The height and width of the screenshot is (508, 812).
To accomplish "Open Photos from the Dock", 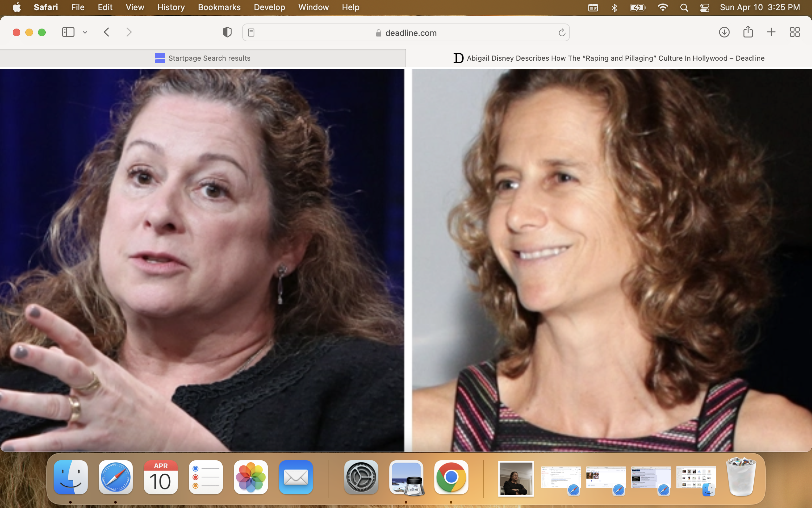I will pos(251,477).
